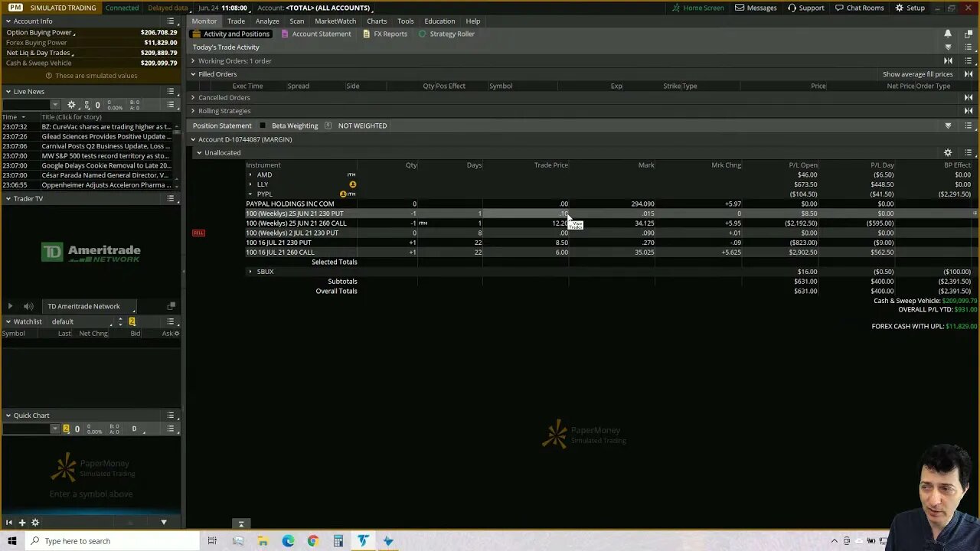Open the sidebar settings gear at bottom
The image size is (980, 551).
point(35,522)
